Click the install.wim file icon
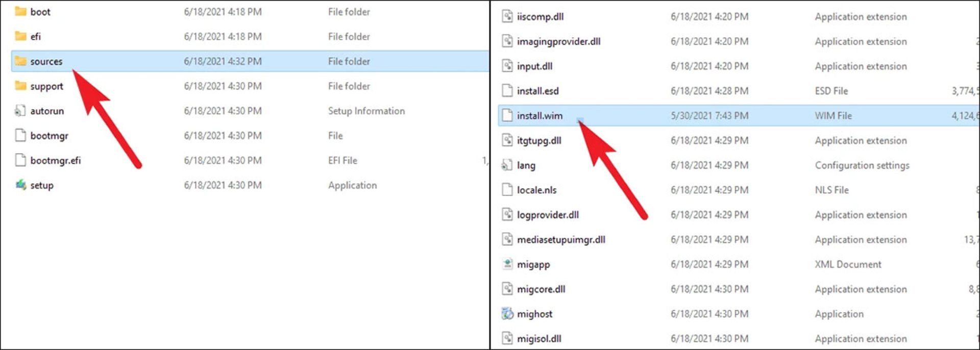This screenshot has width=980, height=350. pos(507,115)
